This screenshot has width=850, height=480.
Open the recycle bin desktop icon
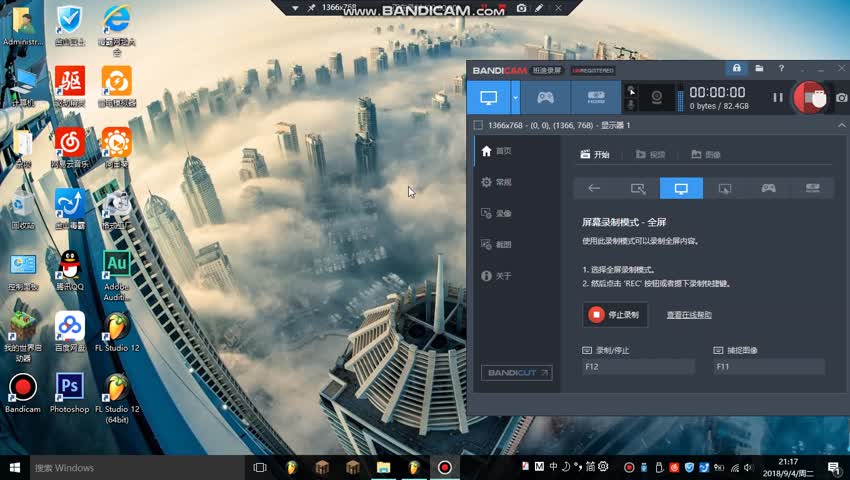[x=22, y=209]
